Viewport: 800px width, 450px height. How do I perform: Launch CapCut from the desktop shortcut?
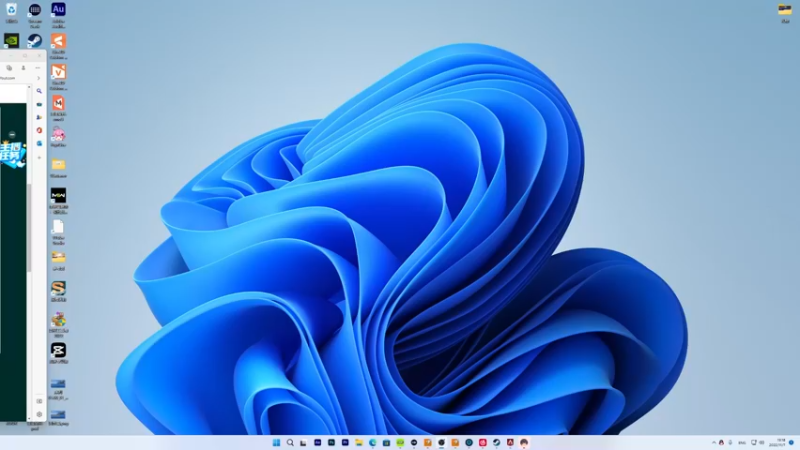pyautogui.click(x=58, y=351)
